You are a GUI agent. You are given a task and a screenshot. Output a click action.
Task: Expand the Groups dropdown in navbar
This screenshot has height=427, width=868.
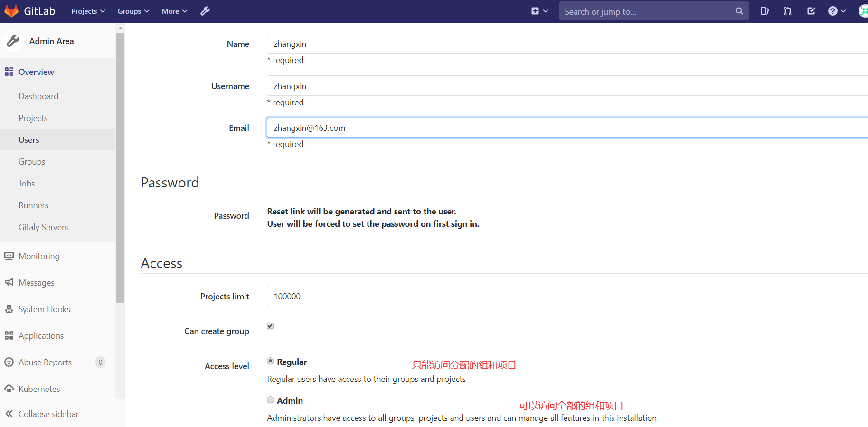coord(133,11)
